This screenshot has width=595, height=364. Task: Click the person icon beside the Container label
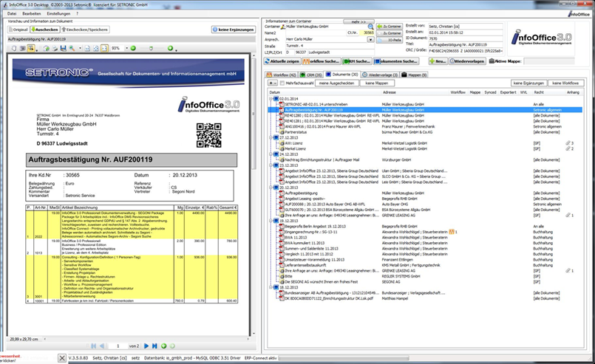click(x=282, y=27)
